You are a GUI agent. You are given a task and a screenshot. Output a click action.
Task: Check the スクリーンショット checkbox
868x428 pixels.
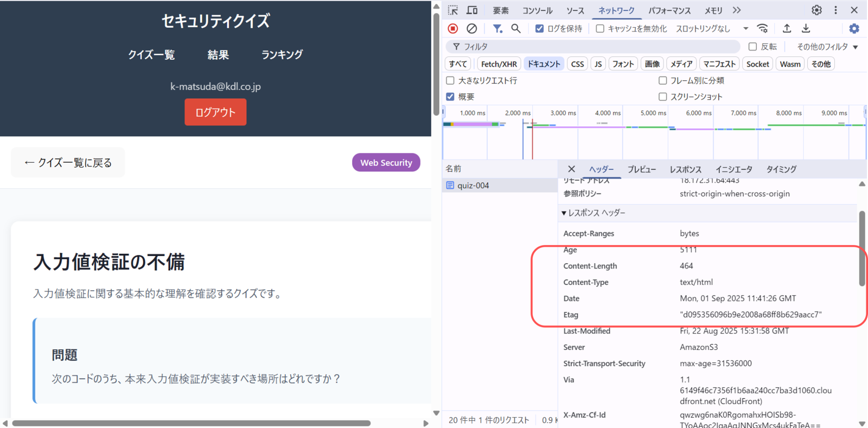pyautogui.click(x=662, y=97)
